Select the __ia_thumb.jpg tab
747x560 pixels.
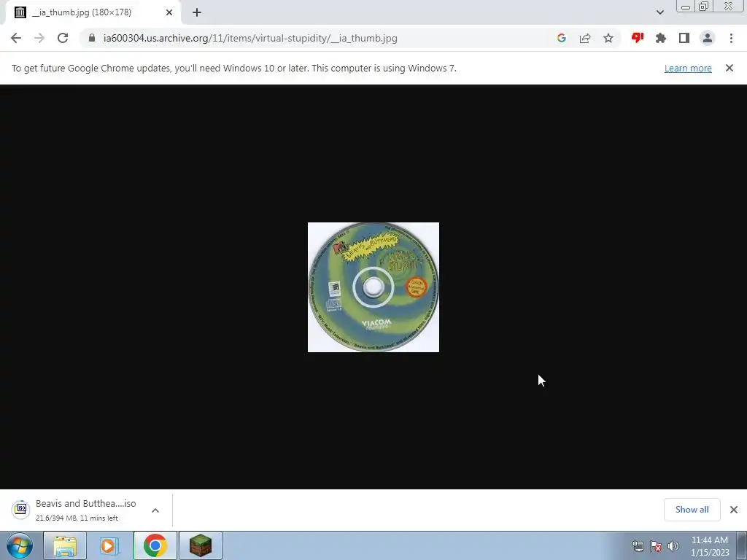click(93, 12)
